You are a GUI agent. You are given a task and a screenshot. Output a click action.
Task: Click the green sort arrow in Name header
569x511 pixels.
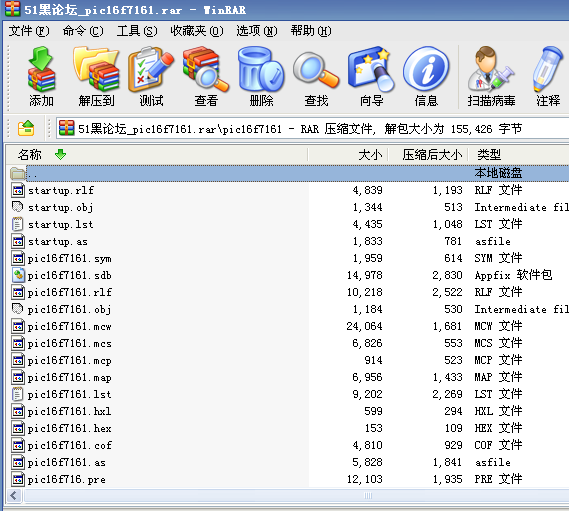click(x=61, y=154)
